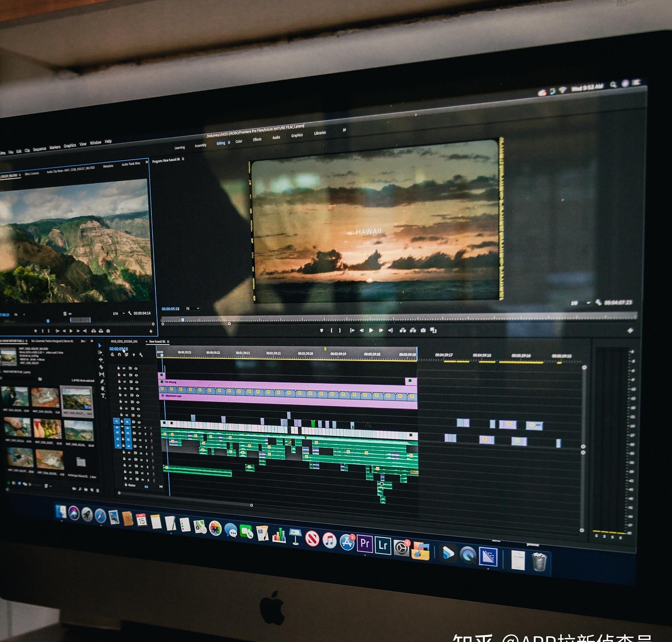This screenshot has width=672, height=642.
Task: Expand the workspace overflow chevron
Action: (x=344, y=130)
